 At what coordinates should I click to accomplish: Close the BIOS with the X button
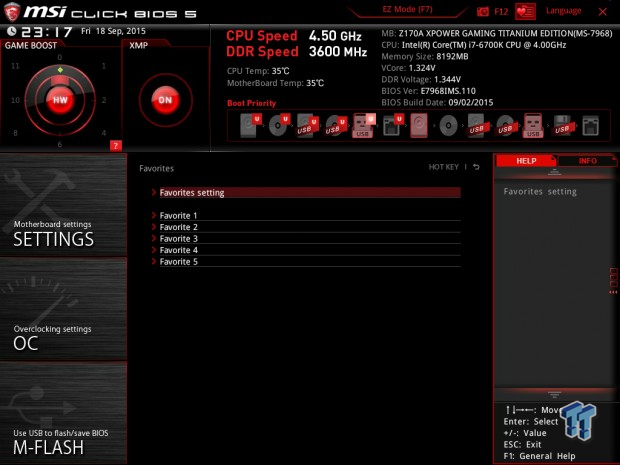tap(603, 12)
